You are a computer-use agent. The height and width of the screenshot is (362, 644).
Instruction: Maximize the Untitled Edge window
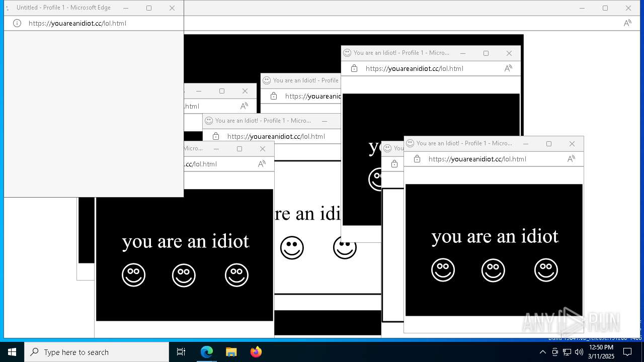149,8
